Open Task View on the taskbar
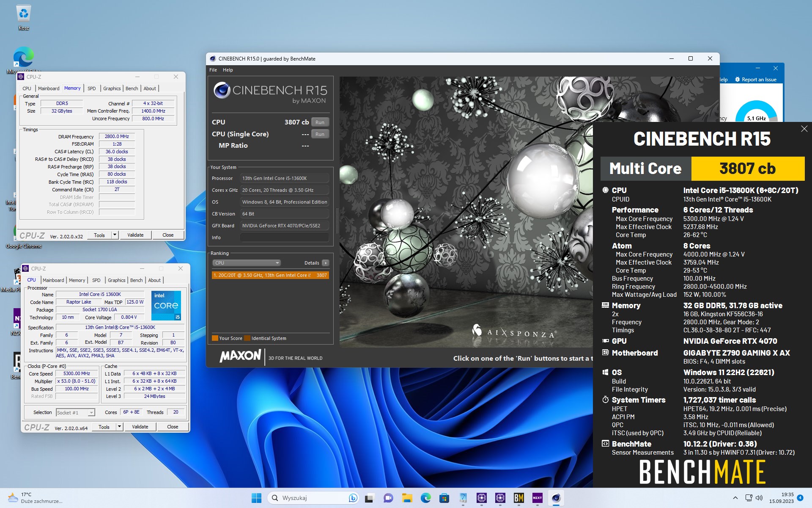The height and width of the screenshot is (508, 812). point(369,498)
